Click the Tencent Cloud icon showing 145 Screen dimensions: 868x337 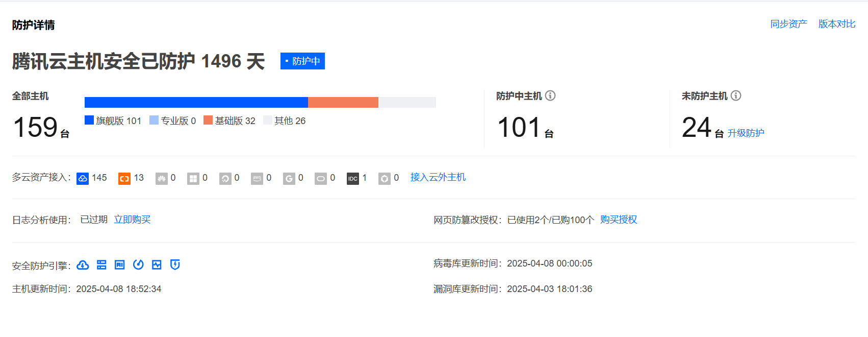[83, 178]
